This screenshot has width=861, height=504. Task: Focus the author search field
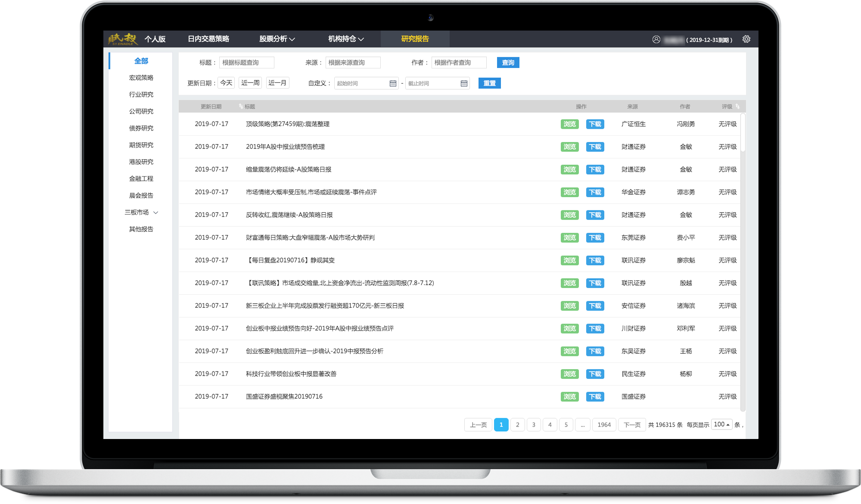click(459, 62)
